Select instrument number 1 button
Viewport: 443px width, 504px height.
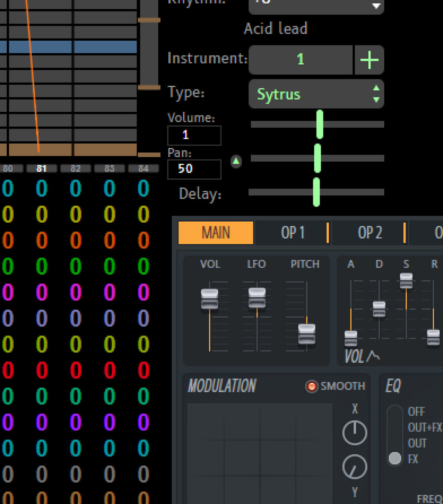point(301,60)
